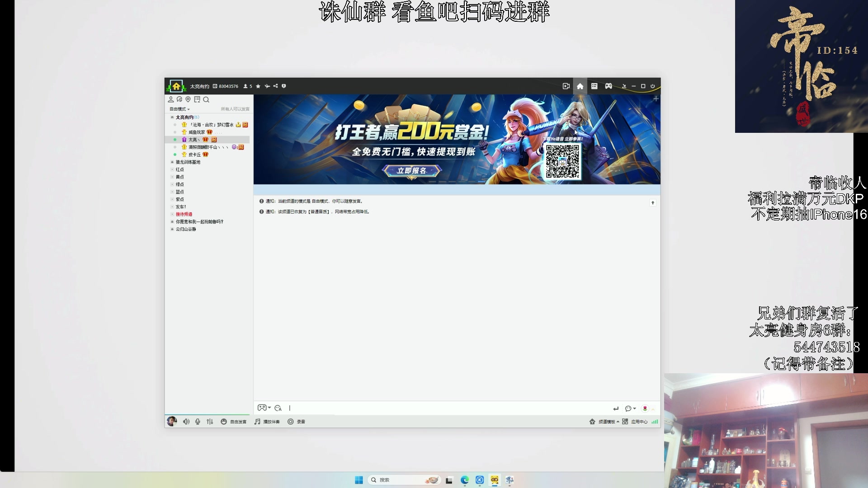The width and height of the screenshot is (868, 488).
Task: Click the QR code on the banner
Action: click(562, 161)
